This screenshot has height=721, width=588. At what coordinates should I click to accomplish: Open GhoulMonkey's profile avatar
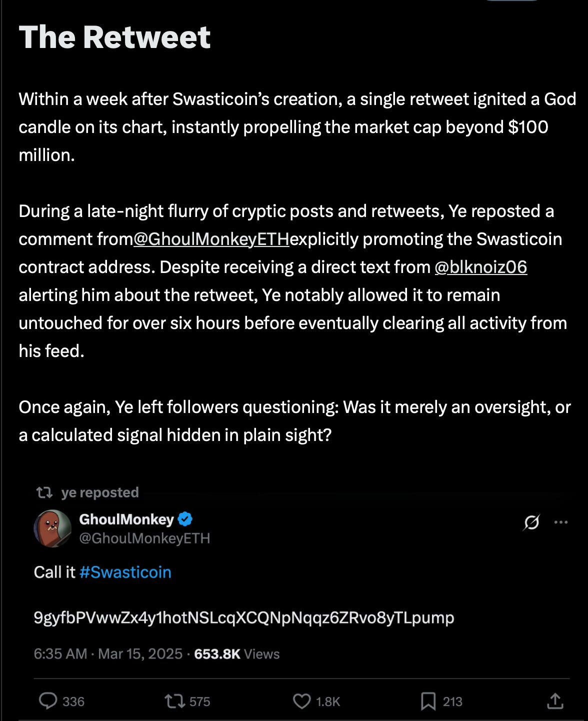tap(52, 528)
